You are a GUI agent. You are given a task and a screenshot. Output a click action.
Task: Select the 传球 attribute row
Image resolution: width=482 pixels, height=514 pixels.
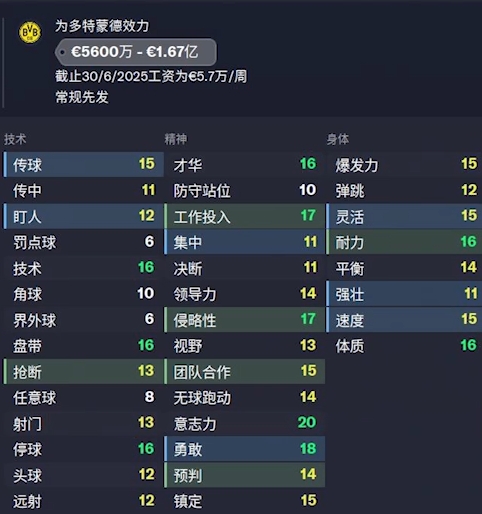coord(83,164)
